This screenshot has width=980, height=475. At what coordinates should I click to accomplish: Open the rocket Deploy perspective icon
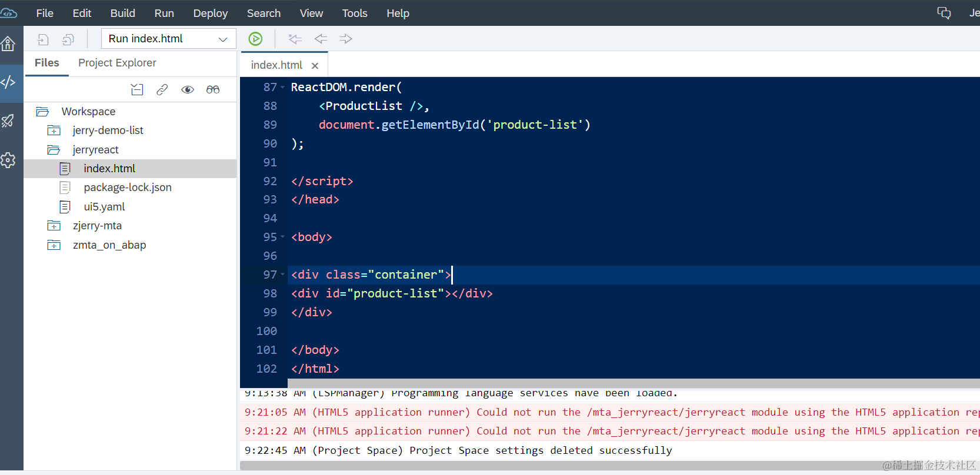(x=8, y=121)
